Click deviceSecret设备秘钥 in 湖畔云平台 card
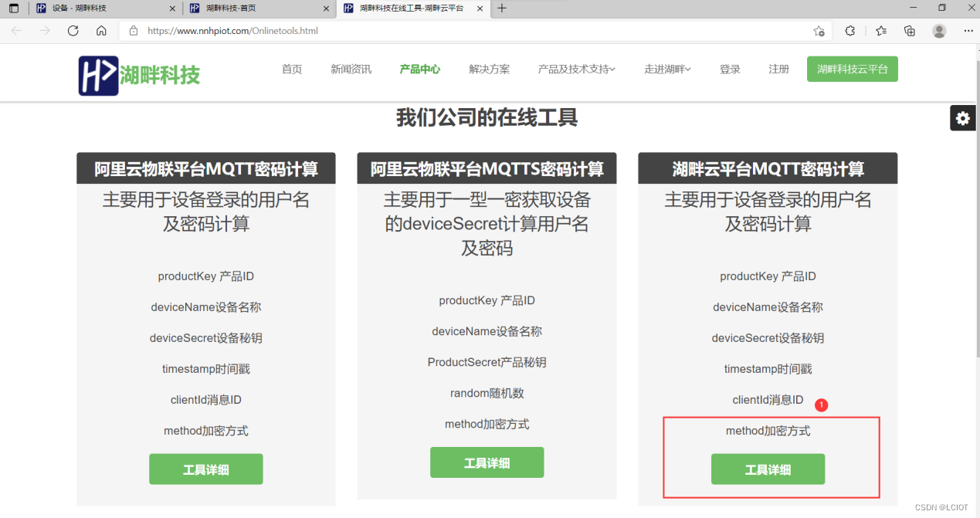This screenshot has width=980, height=518. click(x=768, y=338)
